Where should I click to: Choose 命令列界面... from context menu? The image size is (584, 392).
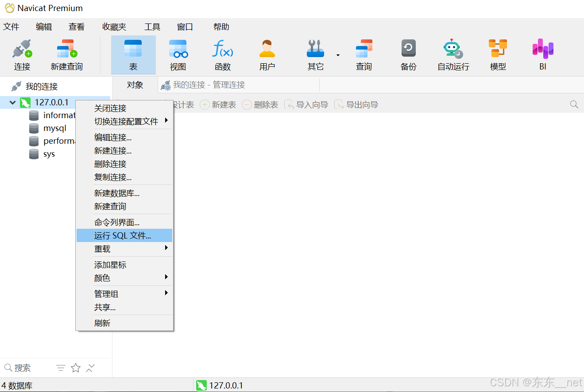[x=124, y=223]
